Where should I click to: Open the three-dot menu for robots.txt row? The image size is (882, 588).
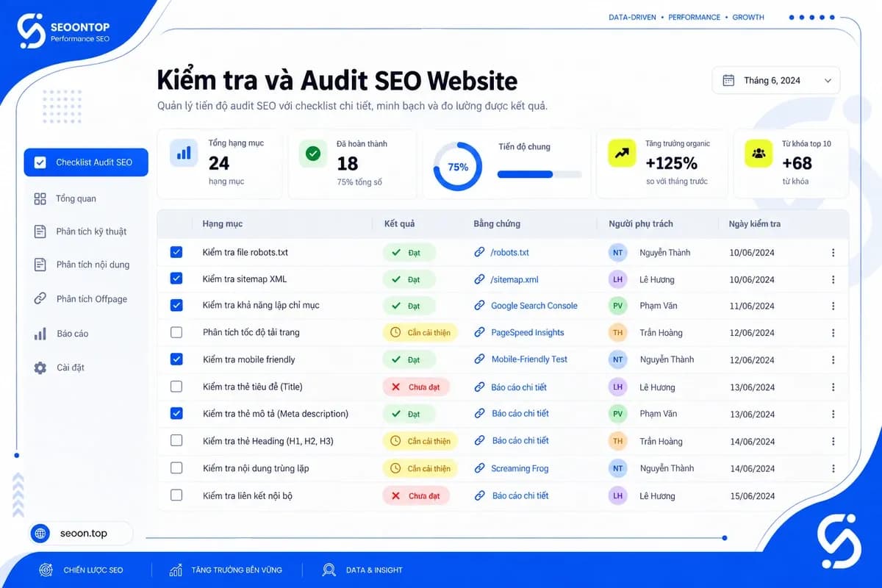click(x=833, y=253)
